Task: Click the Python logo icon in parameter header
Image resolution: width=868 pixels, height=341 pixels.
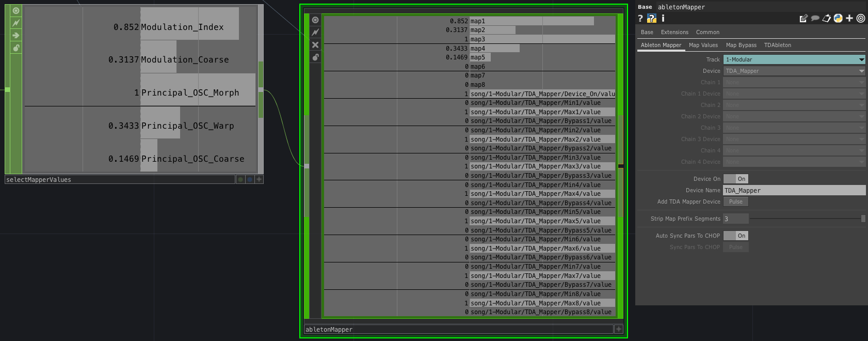Action: click(838, 19)
